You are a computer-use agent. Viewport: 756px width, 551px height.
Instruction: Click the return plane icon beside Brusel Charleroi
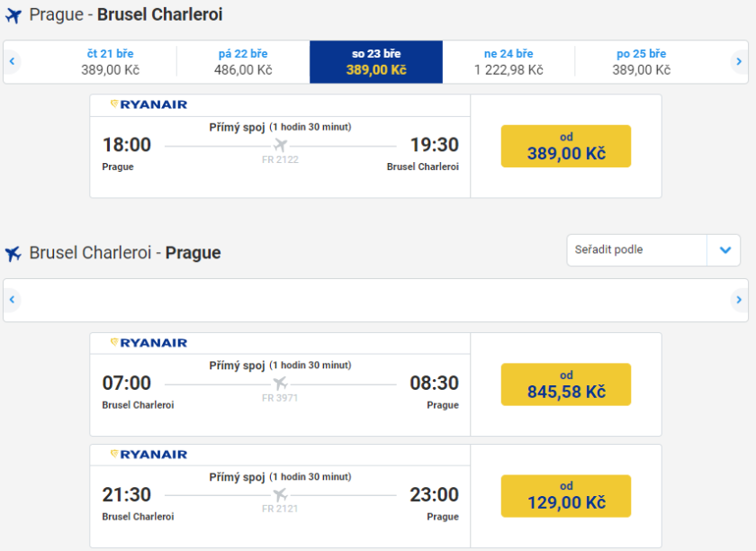(13, 254)
